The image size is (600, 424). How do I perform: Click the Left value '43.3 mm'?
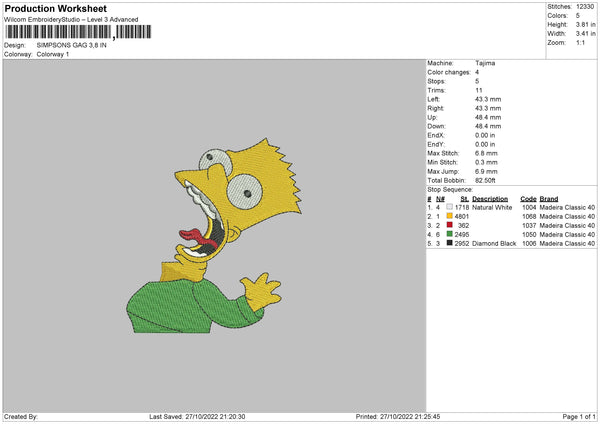488,99
